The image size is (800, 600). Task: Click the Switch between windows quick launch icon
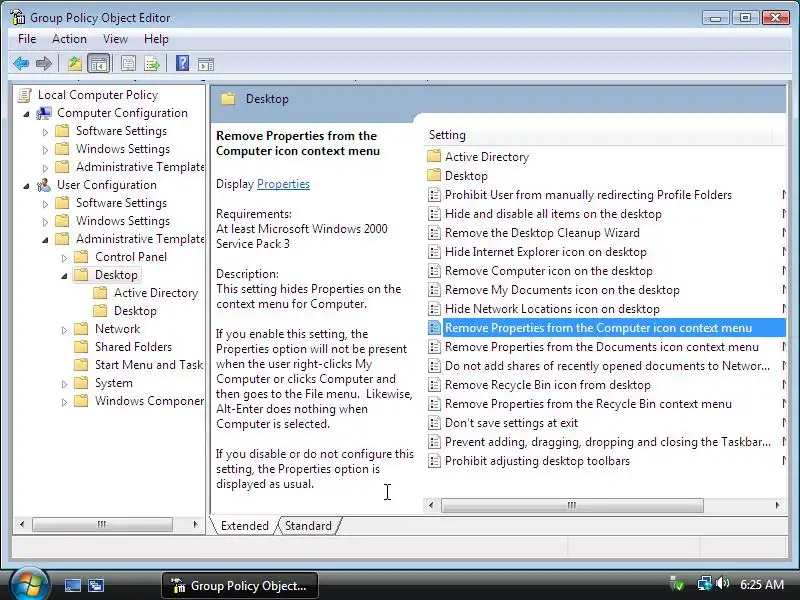point(95,585)
